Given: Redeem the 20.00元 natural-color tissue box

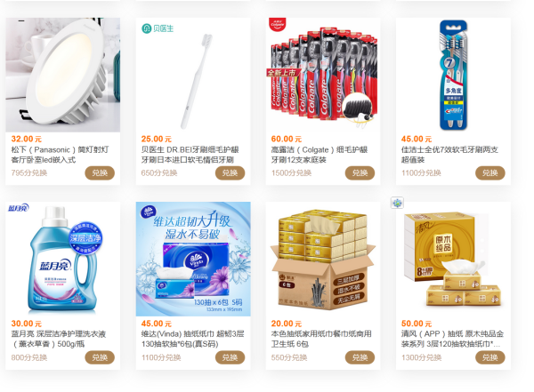Looking at the screenshot, I should (x=360, y=357).
